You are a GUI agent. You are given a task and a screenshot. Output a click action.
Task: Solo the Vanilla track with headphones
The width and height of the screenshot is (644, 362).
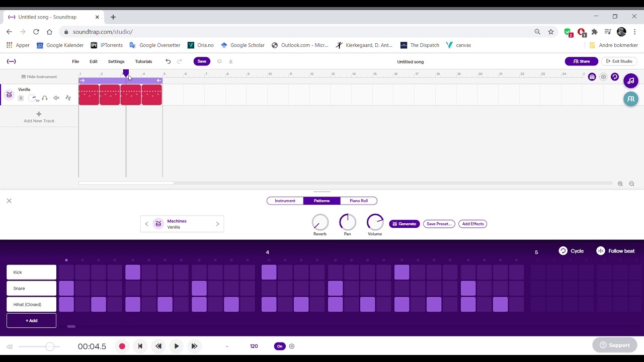[x=45, y=98]
